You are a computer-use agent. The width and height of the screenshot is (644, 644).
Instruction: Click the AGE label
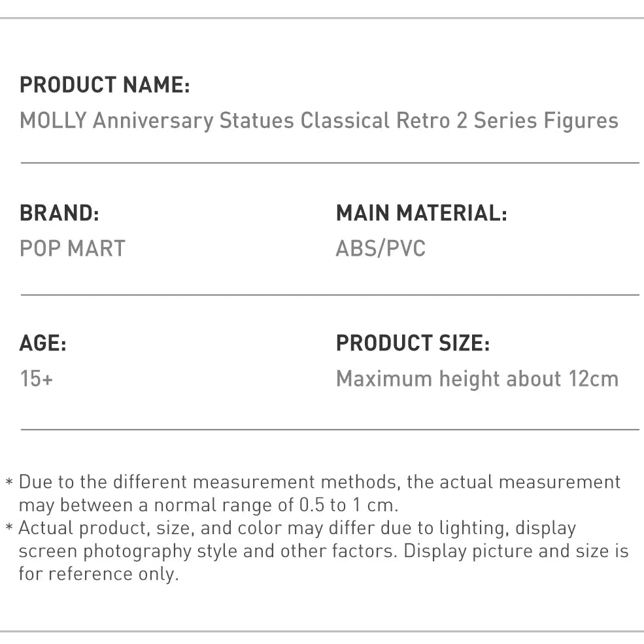(43, 343)
